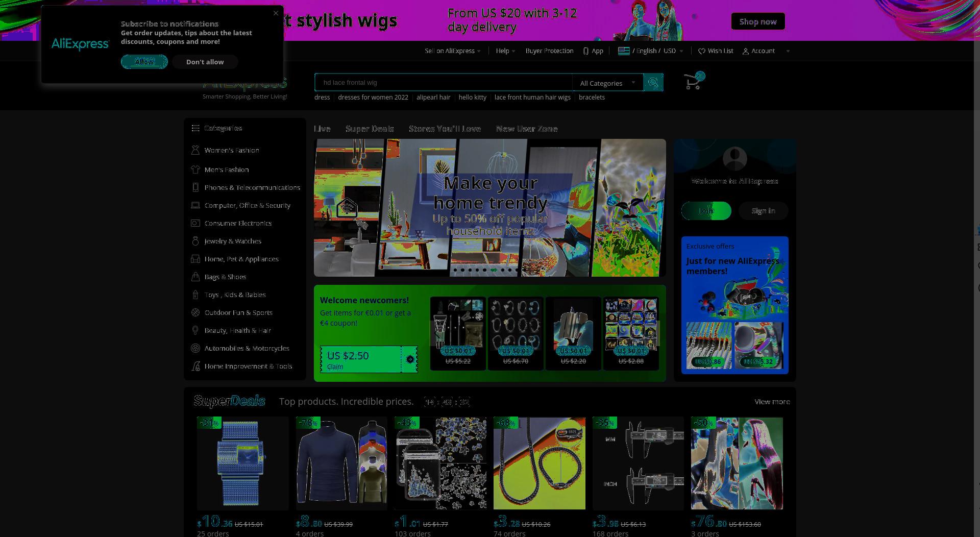Click Shop now on the wigs banner

click(x=758, y=21)
